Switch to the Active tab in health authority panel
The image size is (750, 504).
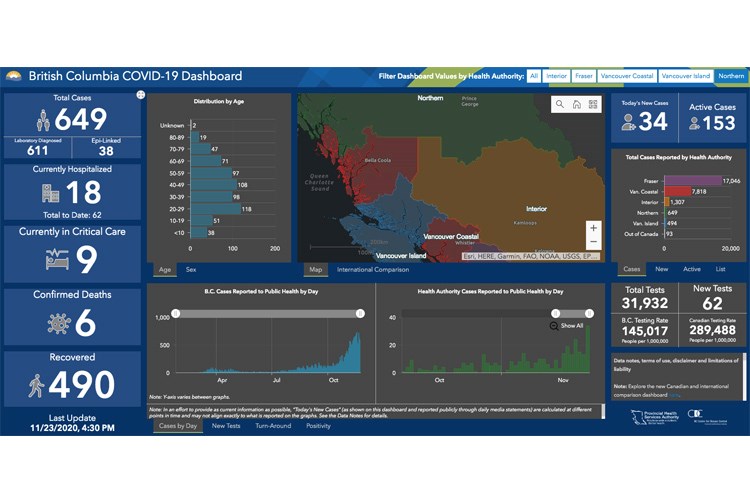692,269
